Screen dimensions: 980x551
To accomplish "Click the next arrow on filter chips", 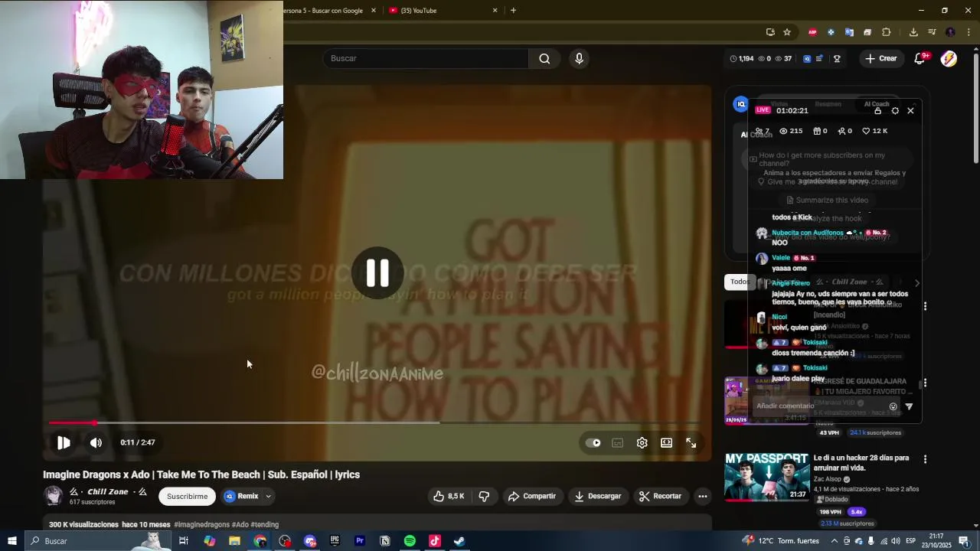I will (x=917, y=282).
